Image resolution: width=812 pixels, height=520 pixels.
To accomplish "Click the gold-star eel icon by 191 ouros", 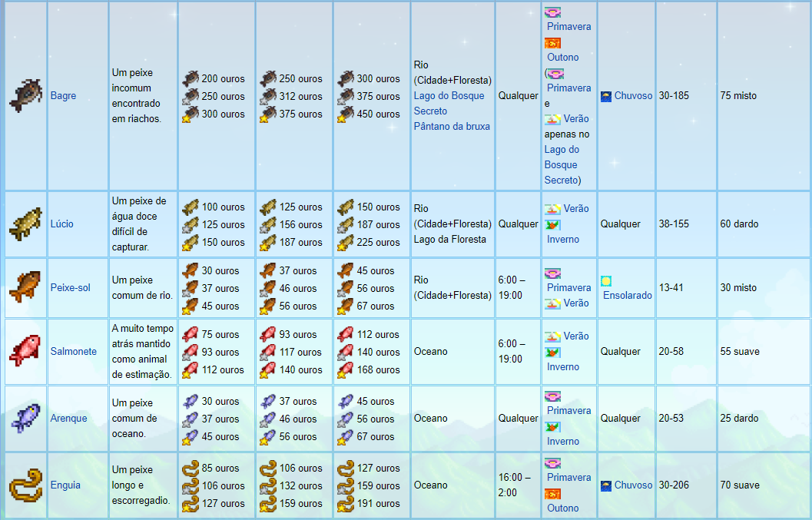I will [346, 503].
